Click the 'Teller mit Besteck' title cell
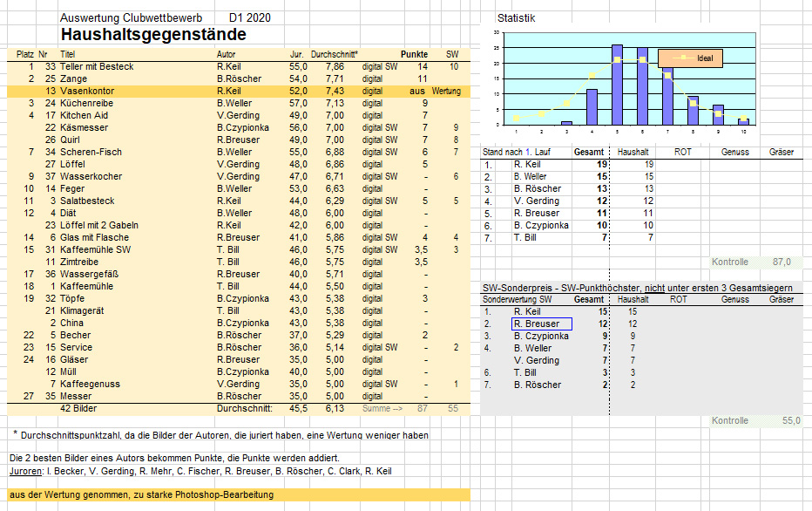The width and height of the screenshot is (812, 511). [97, 66]
